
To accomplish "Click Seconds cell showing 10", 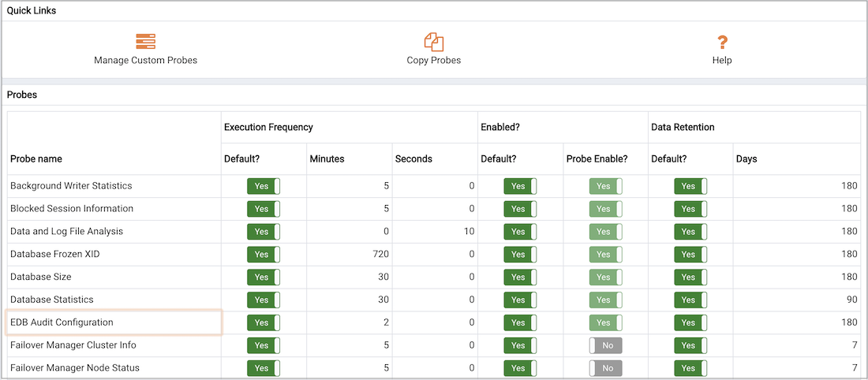I will [435, 231].
